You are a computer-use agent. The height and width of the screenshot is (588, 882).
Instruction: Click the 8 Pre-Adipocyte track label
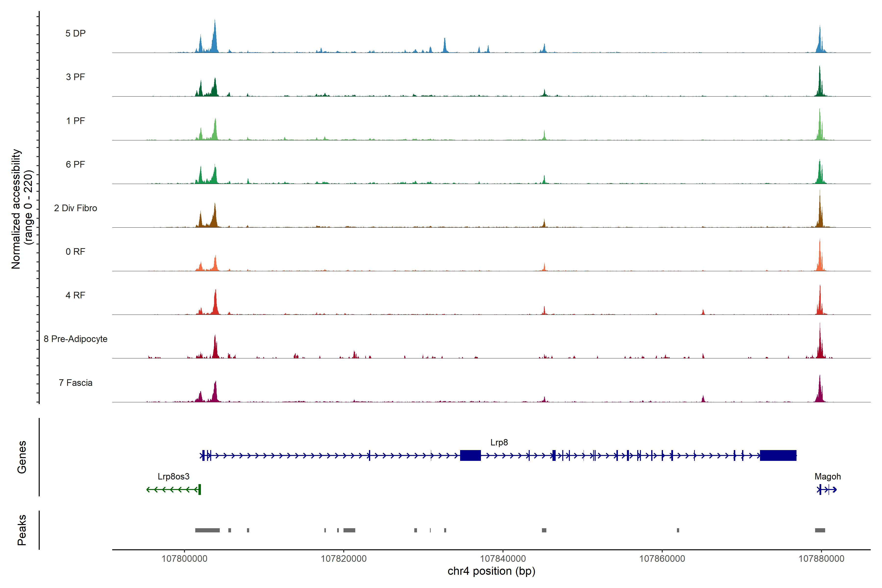[75, 339]
